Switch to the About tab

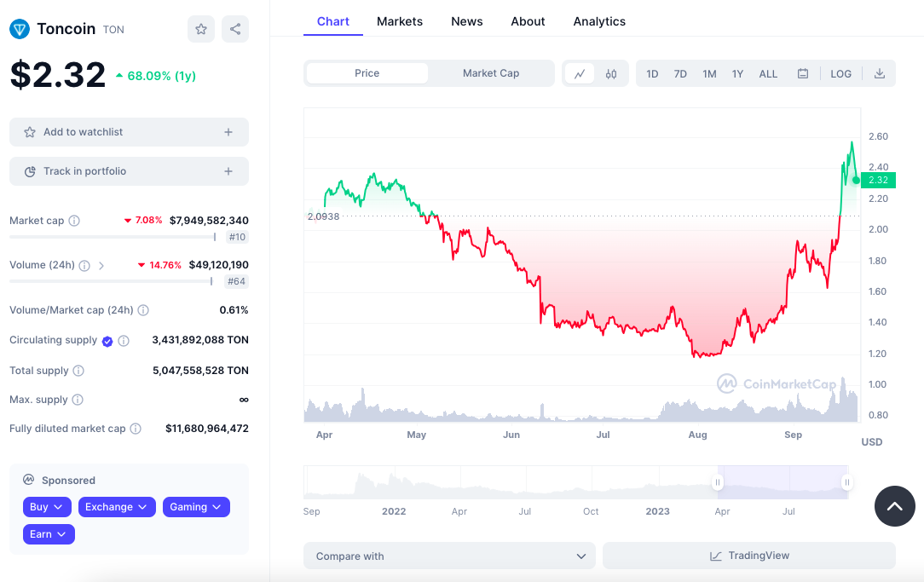point(528,22)
